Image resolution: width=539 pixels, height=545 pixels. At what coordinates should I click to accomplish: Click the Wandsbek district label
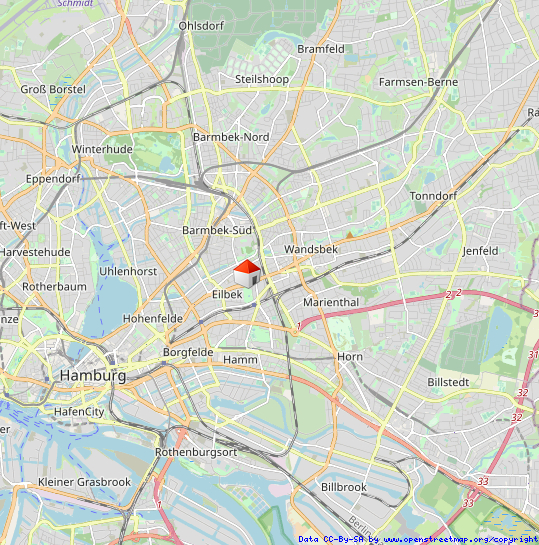pyautogui.click(x=311, y=249)
